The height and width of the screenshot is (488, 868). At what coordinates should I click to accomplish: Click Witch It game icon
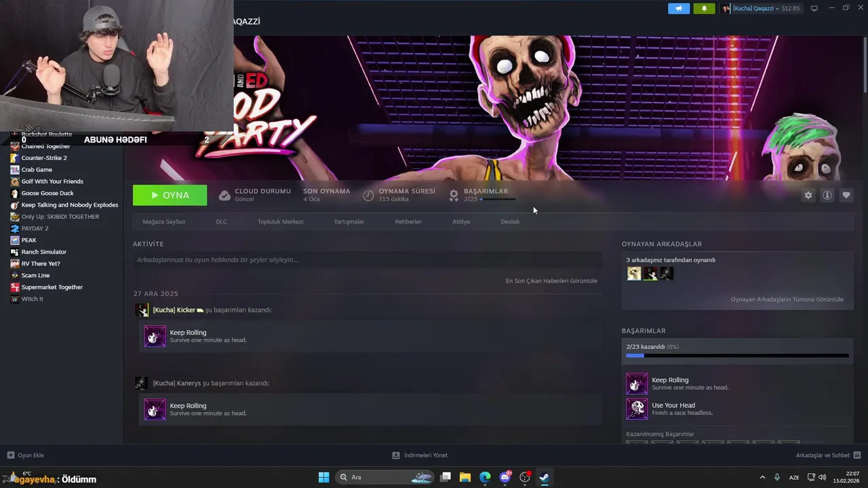point(15,299)
